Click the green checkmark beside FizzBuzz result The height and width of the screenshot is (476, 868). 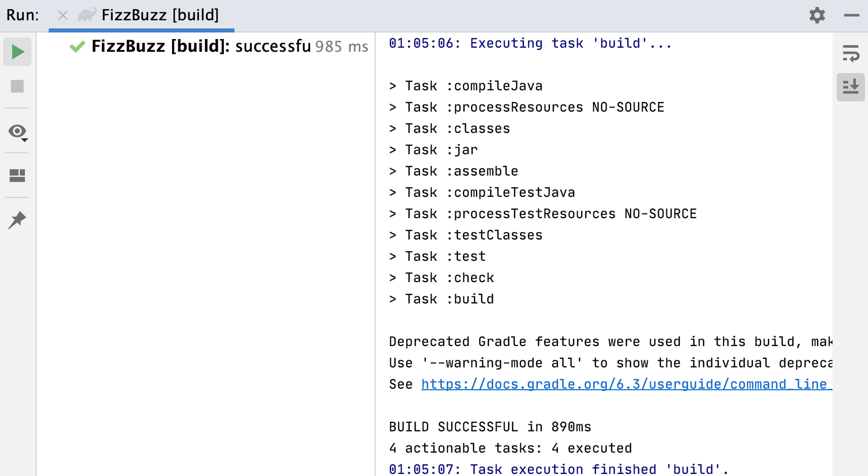(77, 46)
